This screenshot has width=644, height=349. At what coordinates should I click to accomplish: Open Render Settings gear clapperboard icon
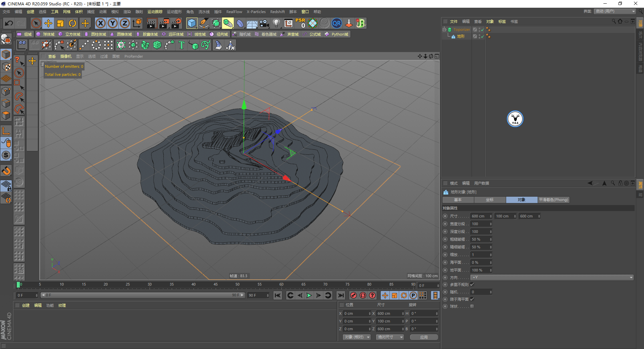pyautogui.click(x=176, y=23)
